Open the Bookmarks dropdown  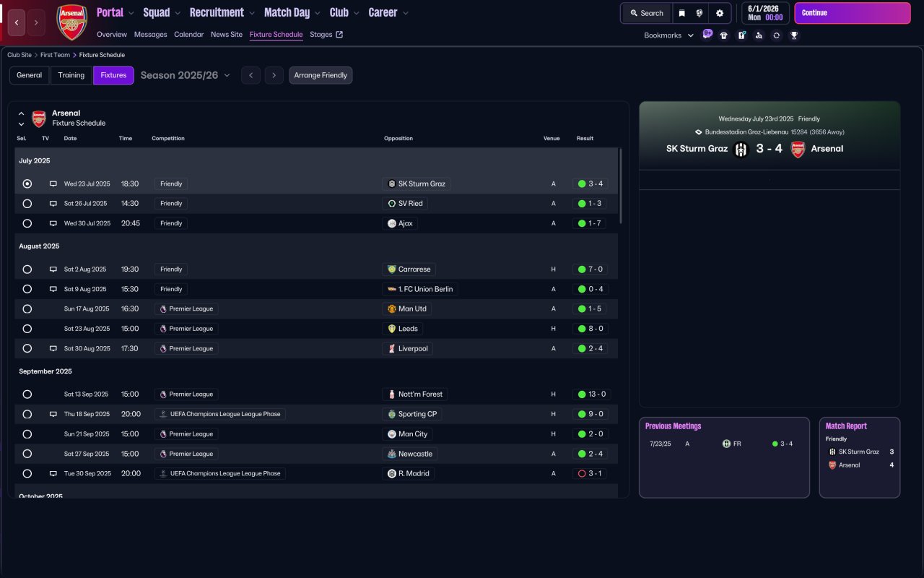pos(669,35)
